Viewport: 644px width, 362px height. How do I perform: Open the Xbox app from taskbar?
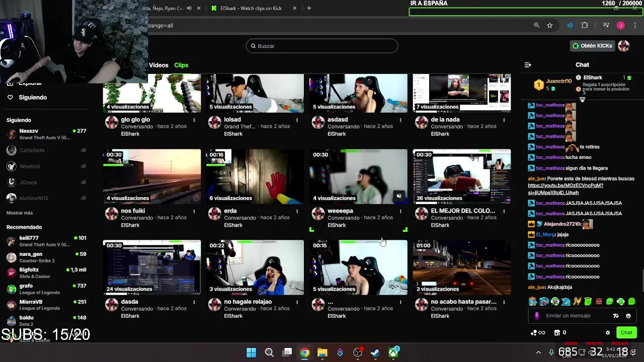393,352
